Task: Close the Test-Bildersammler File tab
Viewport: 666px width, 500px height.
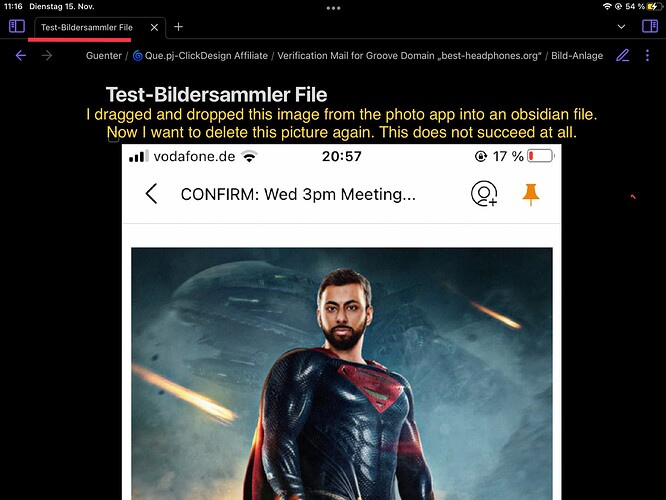Action: pyautogui.click(x=155, y=27)
